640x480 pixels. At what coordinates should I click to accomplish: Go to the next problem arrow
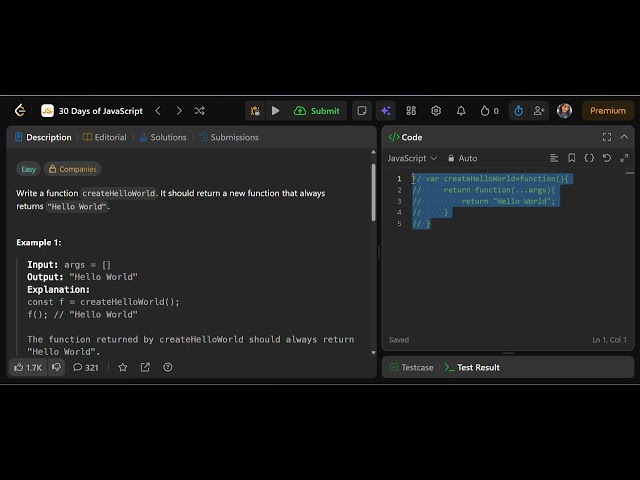(179, 111)
